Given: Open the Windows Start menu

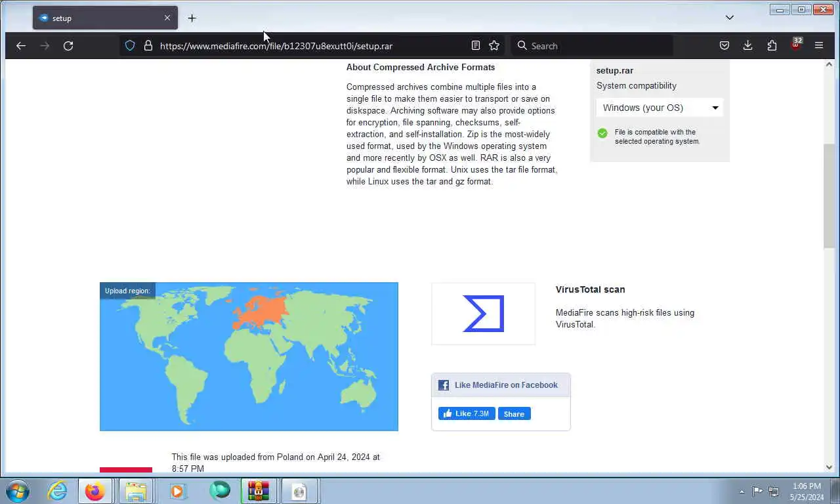Looking at the screenshot, I should click(x=18, y=491).
